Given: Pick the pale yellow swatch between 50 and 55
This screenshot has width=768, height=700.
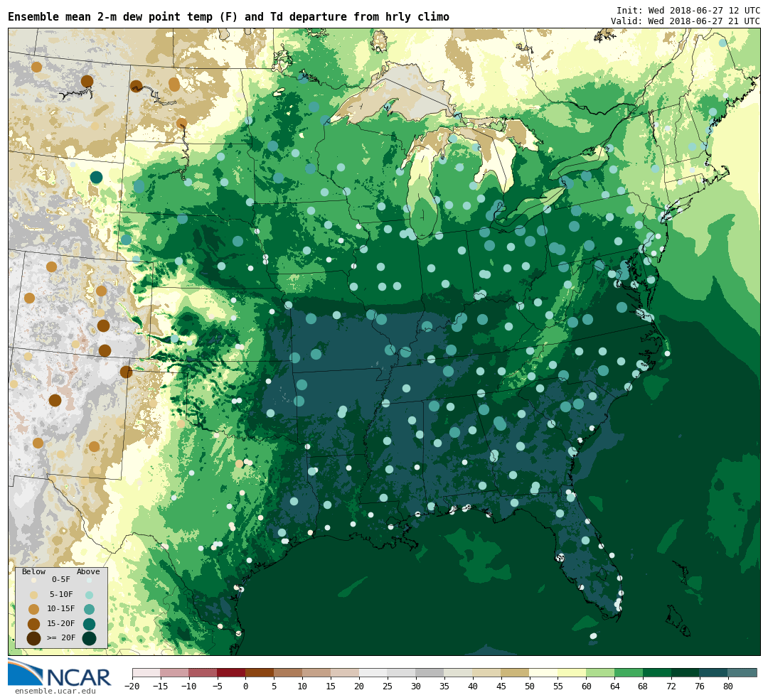Looking at the screenshot, I should pos(544,673).
